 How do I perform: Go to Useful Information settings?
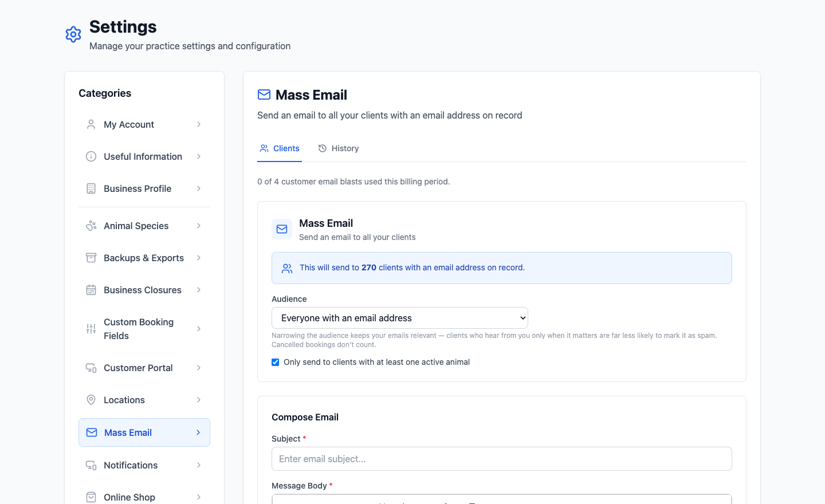coord(144,156)
